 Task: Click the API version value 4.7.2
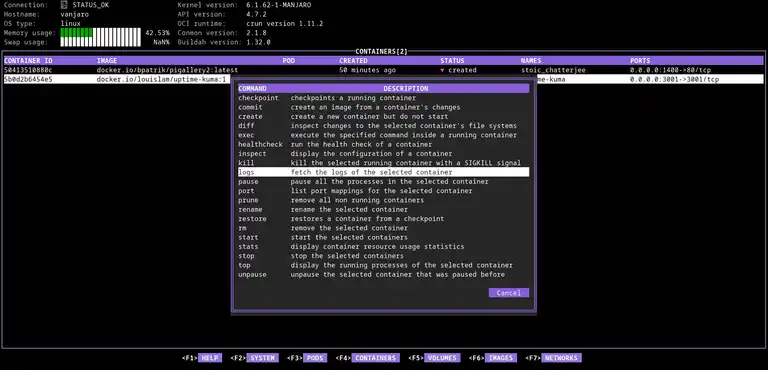click(x=256, y=14)
